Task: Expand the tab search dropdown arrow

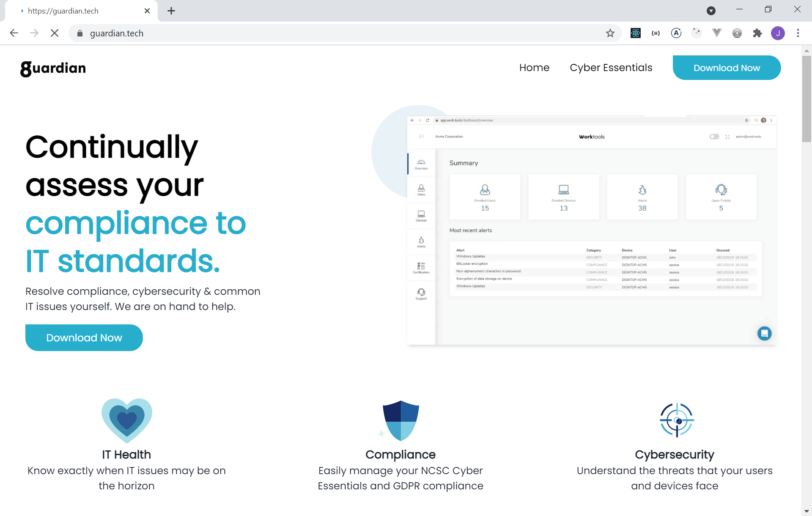Action: click(x=711, y=11)
